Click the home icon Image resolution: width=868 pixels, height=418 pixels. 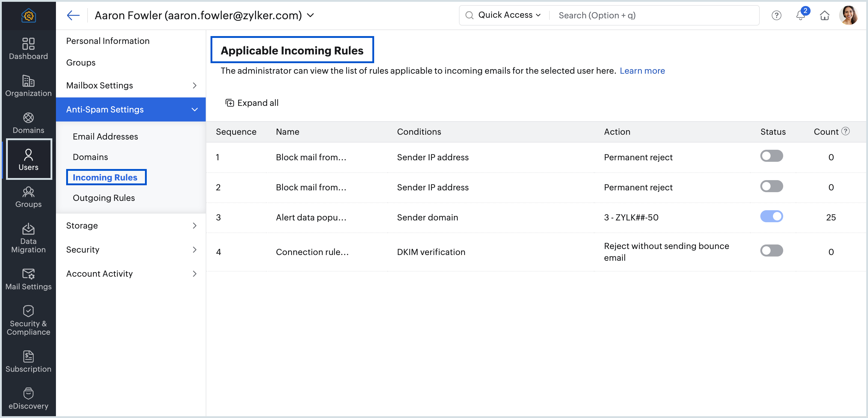[x=824, y=16]
